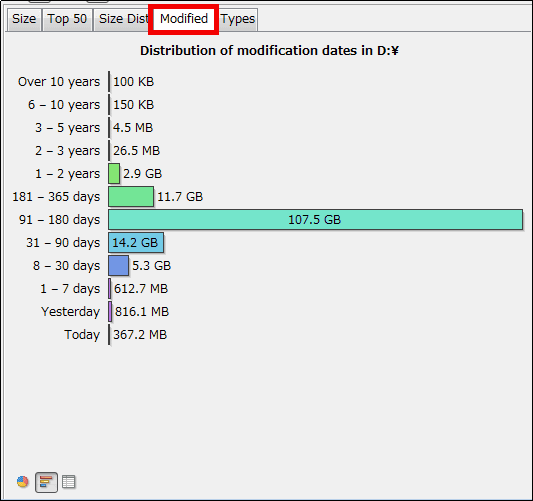
Task: Open the Top 50 tab
Action: coord(67,19)
